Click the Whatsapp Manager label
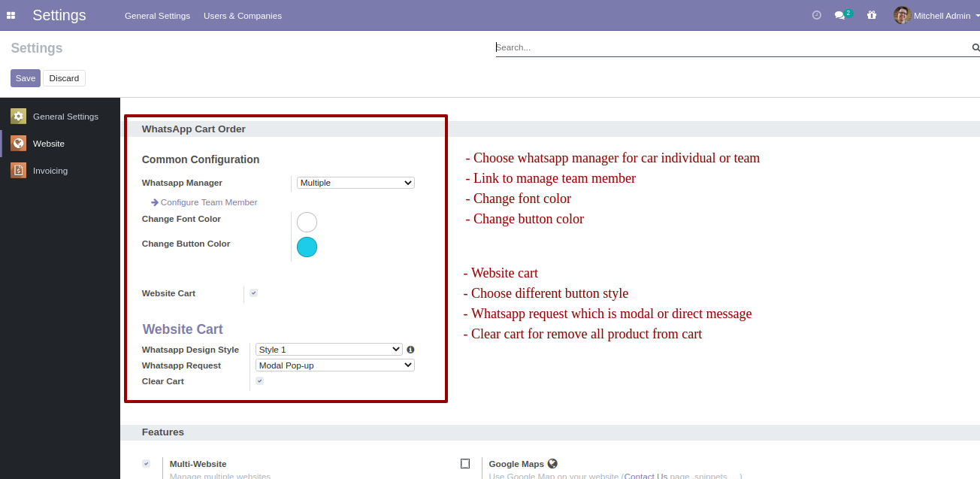 [x=182, y=183]
